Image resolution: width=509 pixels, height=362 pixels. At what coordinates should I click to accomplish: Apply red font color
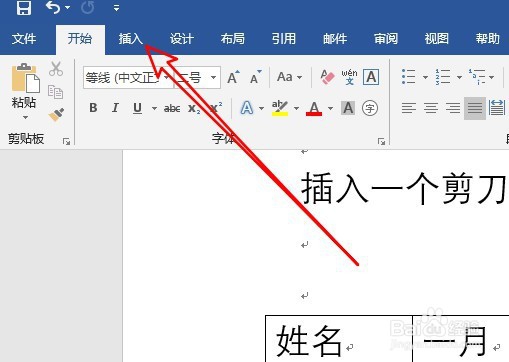tap(314, 108)
